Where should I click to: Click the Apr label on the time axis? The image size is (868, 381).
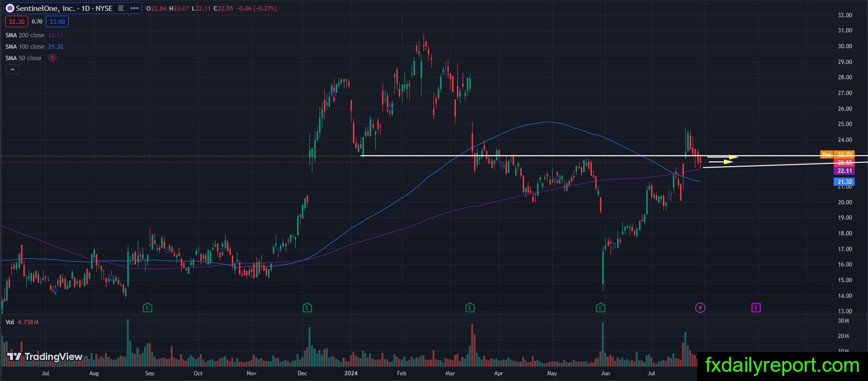[499, 373]
